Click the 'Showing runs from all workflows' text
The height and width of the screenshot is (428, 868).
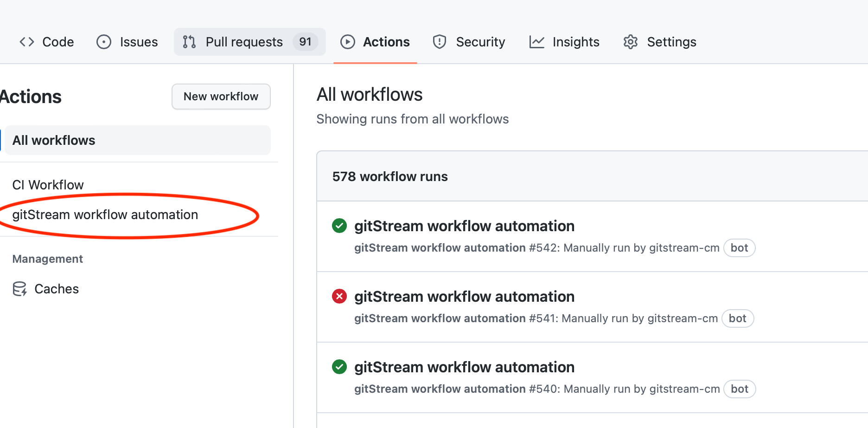pyautogui.click(x=413, y=119)
